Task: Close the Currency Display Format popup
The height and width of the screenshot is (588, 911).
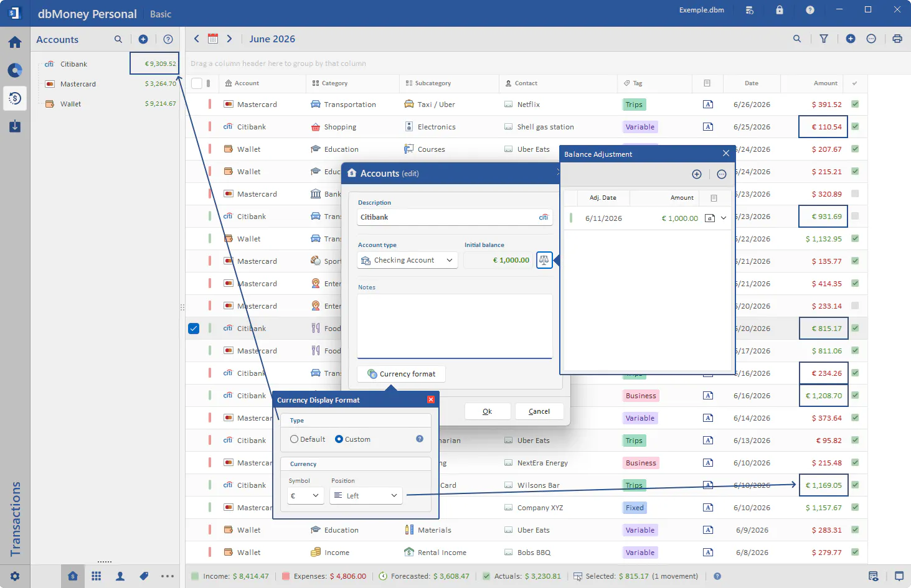Action: (x=431, y=400)
